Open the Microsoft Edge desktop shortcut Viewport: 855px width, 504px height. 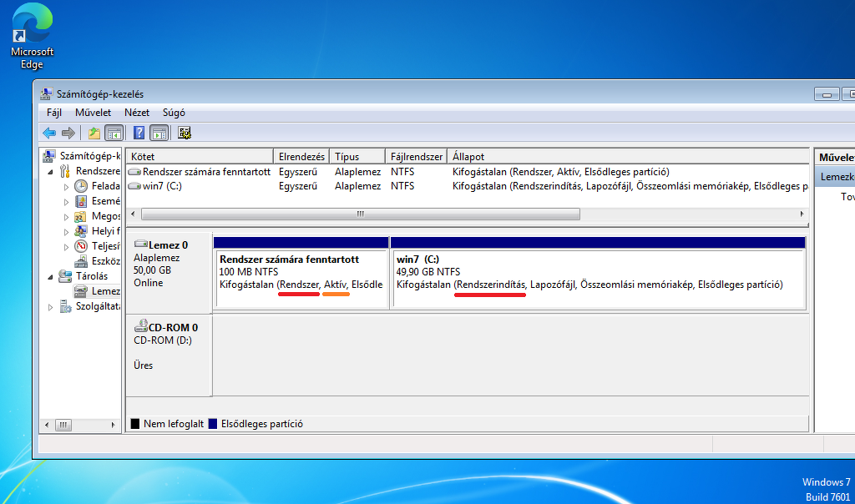[x=33, y=37]
